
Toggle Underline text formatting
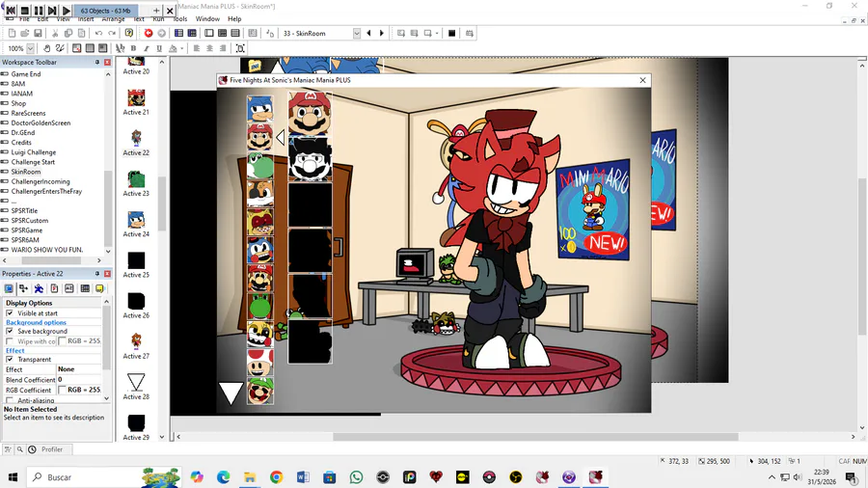(x=159, y=48)
